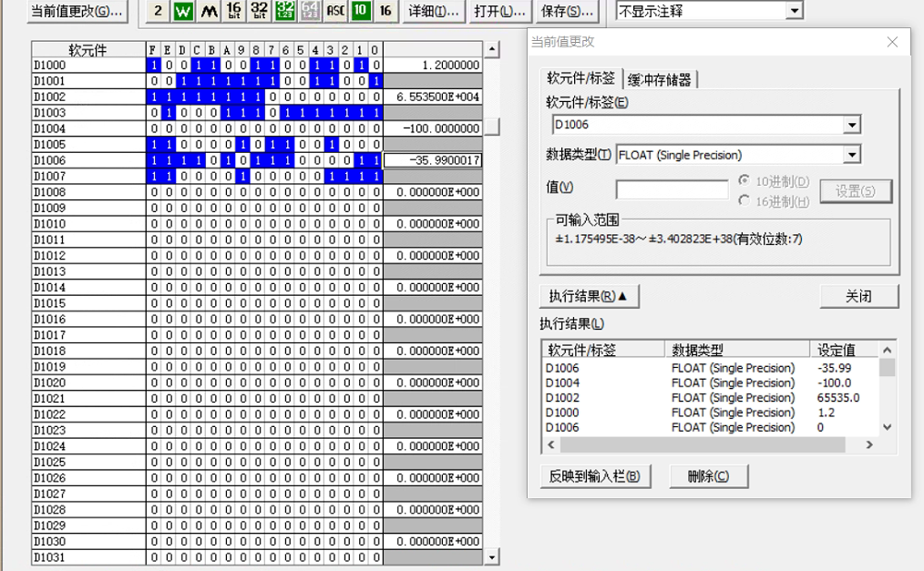Select the 32 bit integer display icon
The image size is (924, 571).
coord(260,12)
